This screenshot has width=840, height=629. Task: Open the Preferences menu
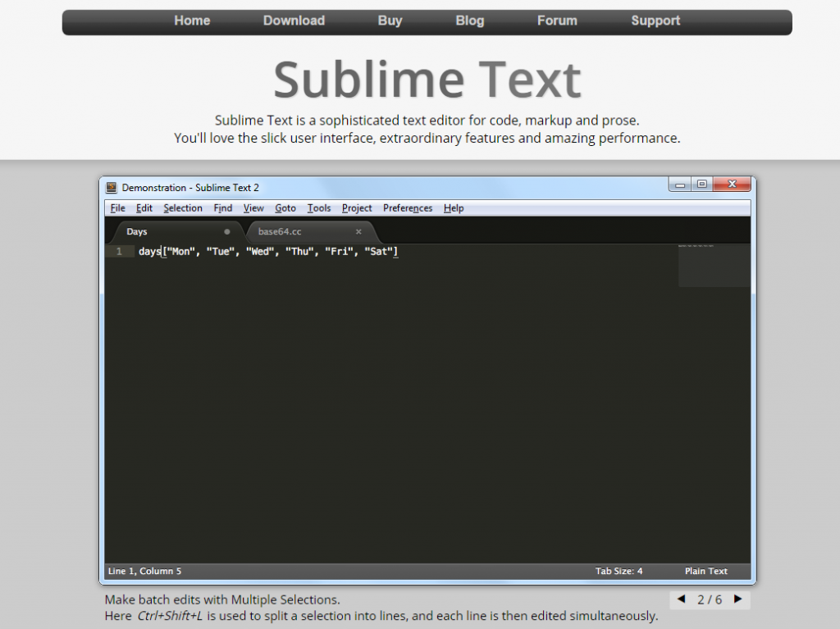coord(407,208)
